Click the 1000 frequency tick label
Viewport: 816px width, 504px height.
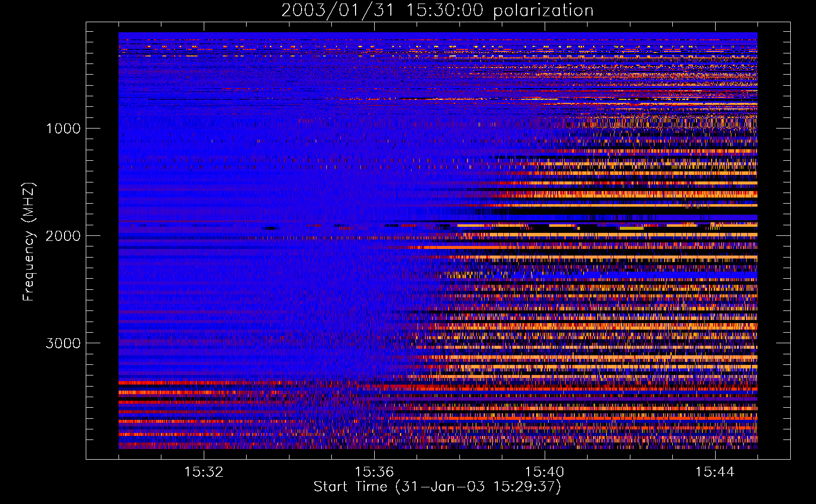[x=63, y=129]
